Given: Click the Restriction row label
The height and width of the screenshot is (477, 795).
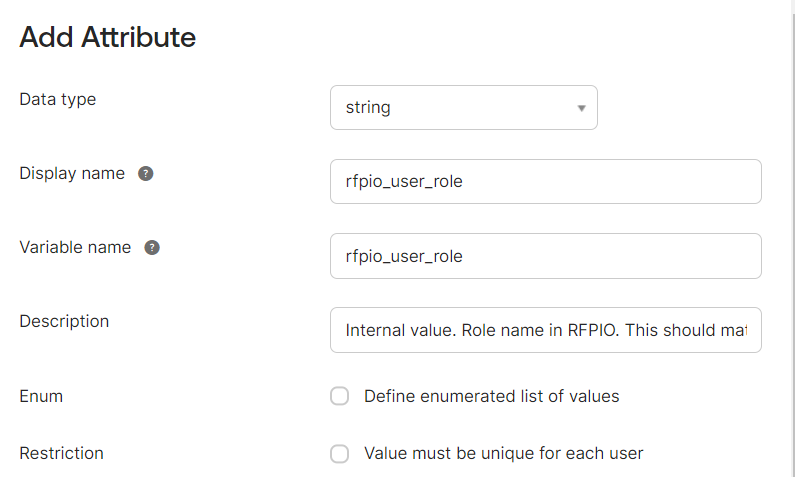Looking at the screenshot, I should (x=61, y=453).
